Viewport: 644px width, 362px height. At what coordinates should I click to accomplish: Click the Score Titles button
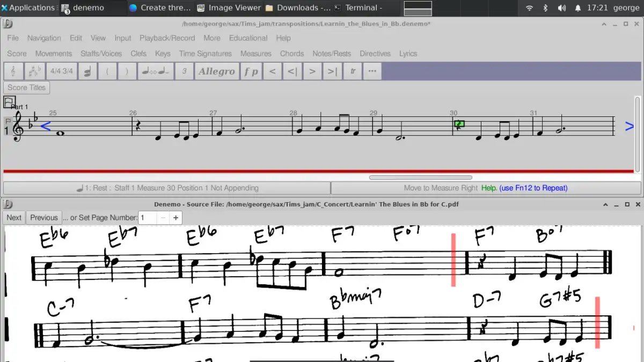pyautogui.click(x=26, y=87)
